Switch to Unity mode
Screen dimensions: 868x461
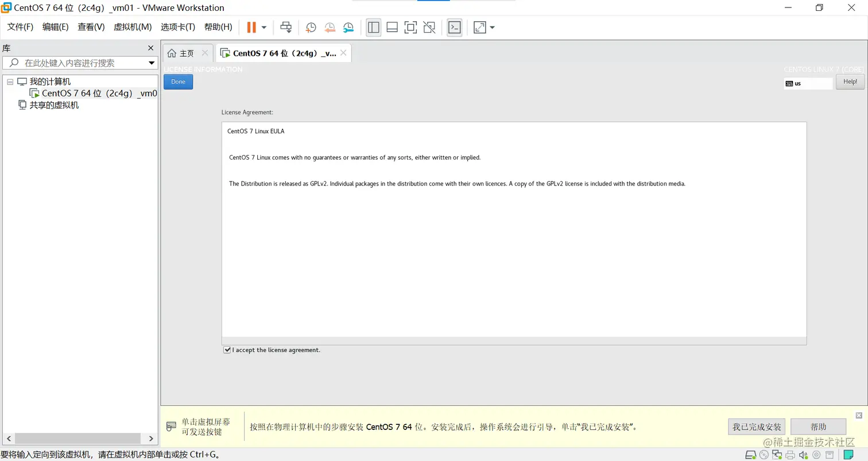click(x=429, y=27)
